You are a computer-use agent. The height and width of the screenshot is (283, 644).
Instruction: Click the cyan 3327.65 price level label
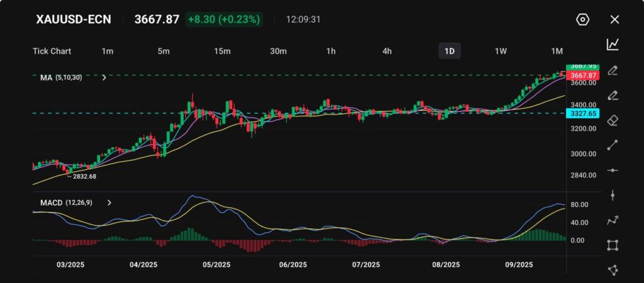[x=582, y=113]
